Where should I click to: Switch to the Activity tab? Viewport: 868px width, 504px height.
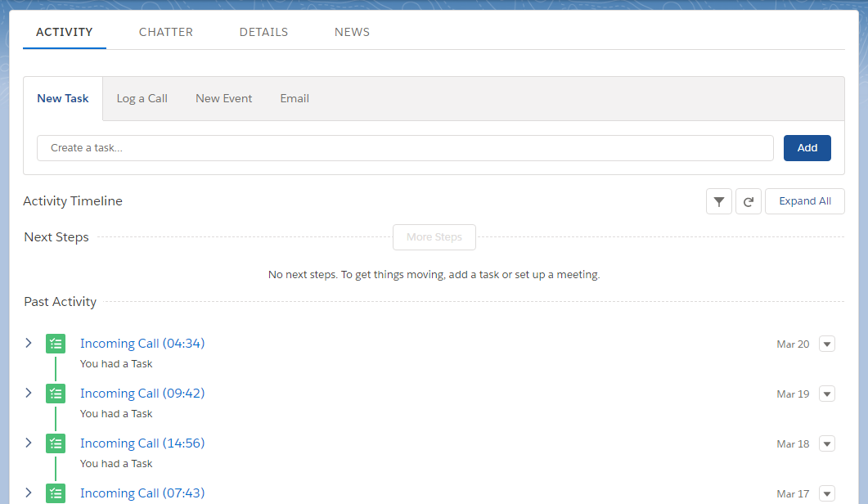(x=64, y=32)
